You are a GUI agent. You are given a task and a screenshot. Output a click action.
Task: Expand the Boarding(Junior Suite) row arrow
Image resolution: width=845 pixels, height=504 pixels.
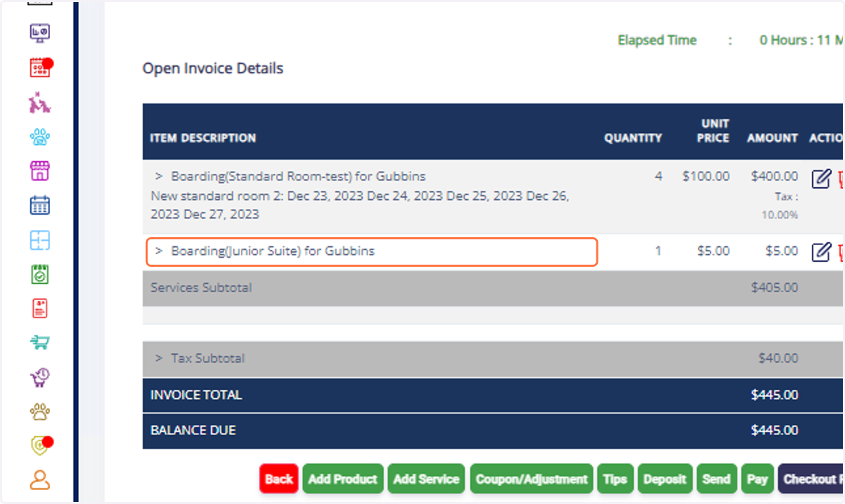coord(158,251)
